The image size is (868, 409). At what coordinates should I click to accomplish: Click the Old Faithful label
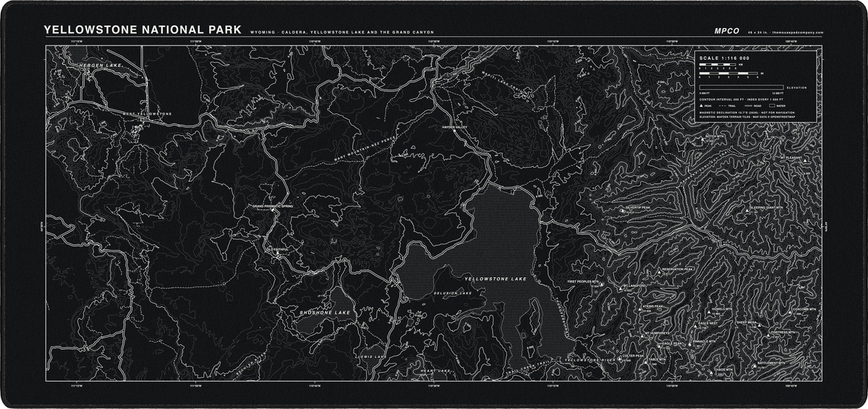(x=277, y=250)
